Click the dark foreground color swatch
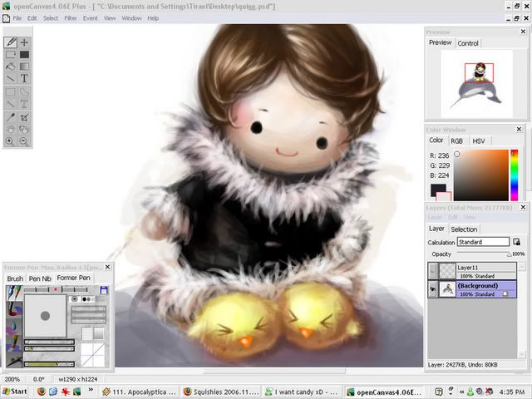Viewport: 532px width, 399px height. pyautogui.click(x=438, y=190)
